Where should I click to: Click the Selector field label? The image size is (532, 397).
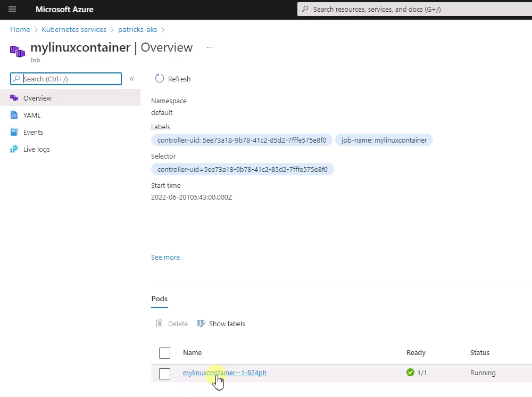(163, 156)
